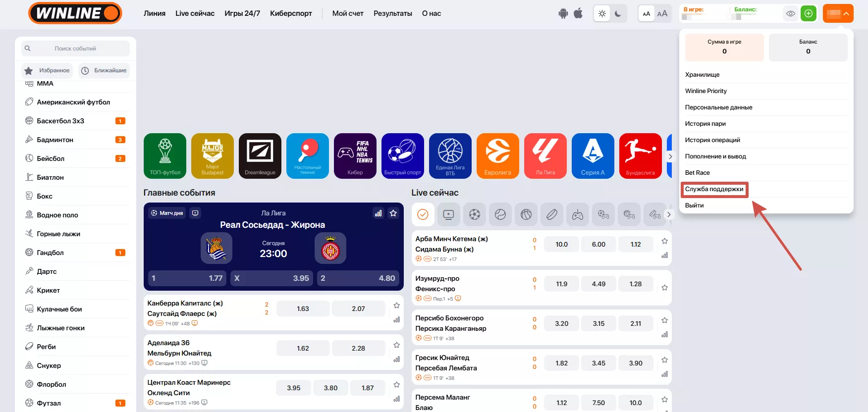Select the Евролига league tile

pos(497,155)
